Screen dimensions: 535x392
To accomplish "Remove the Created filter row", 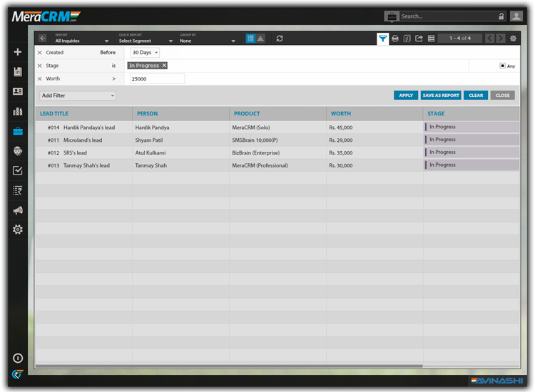I will [39, 53].
